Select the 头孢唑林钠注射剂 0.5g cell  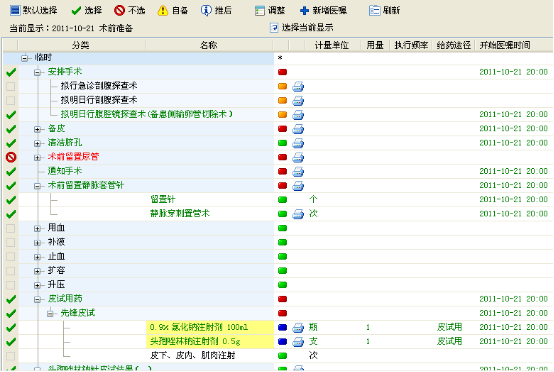coord(210,342)
